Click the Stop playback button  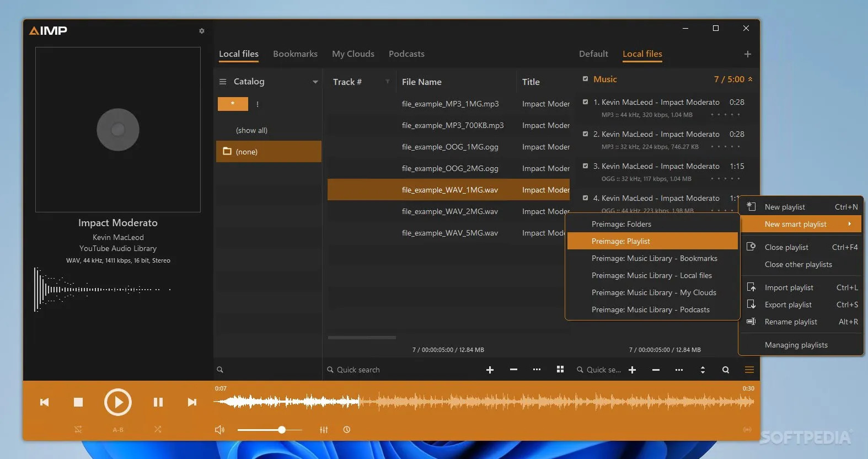78,402
